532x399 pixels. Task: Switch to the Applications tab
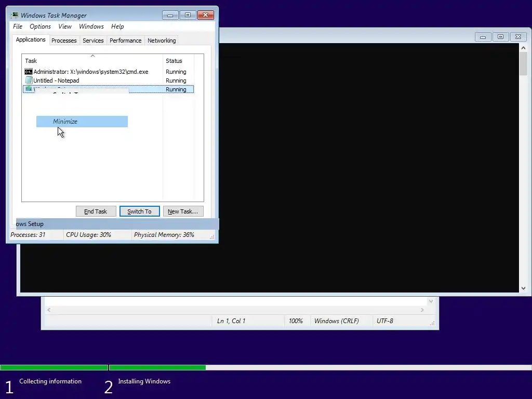coord(31,39)
